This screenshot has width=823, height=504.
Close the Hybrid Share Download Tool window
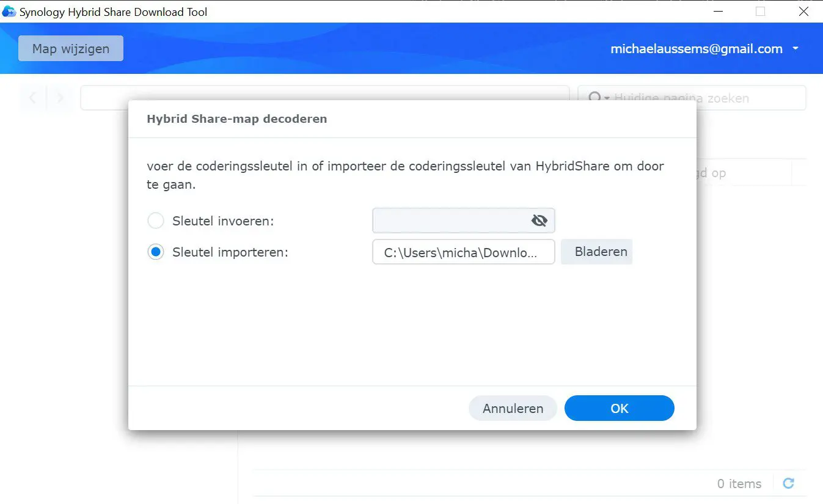click(x=805, y=11)
